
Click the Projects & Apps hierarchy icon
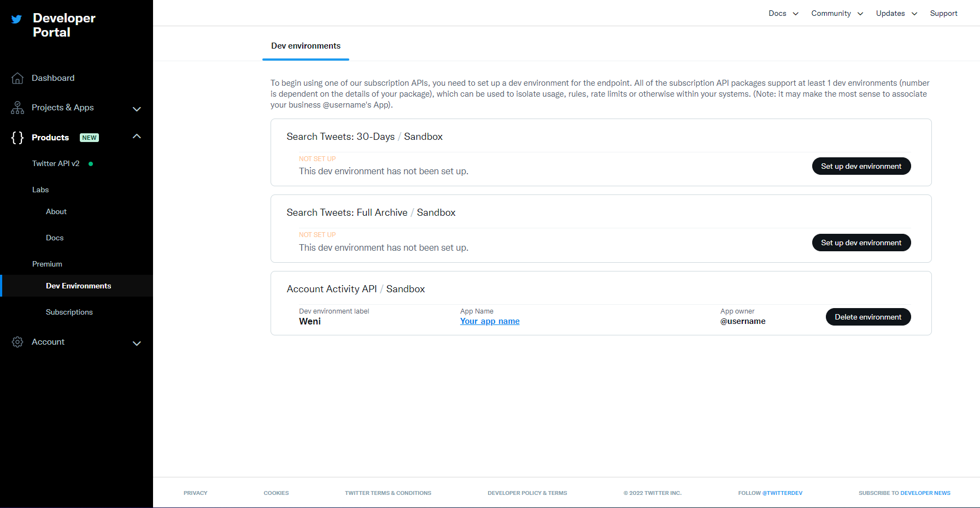tap(17, 108)
